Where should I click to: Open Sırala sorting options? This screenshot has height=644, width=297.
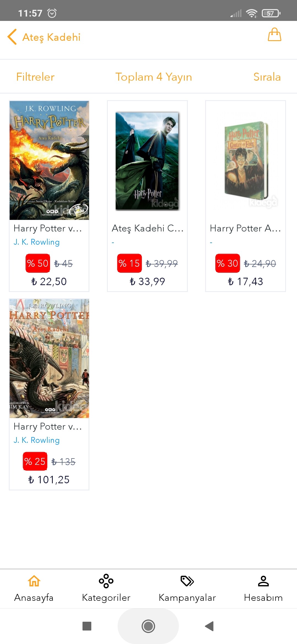(x=267, y=77)
